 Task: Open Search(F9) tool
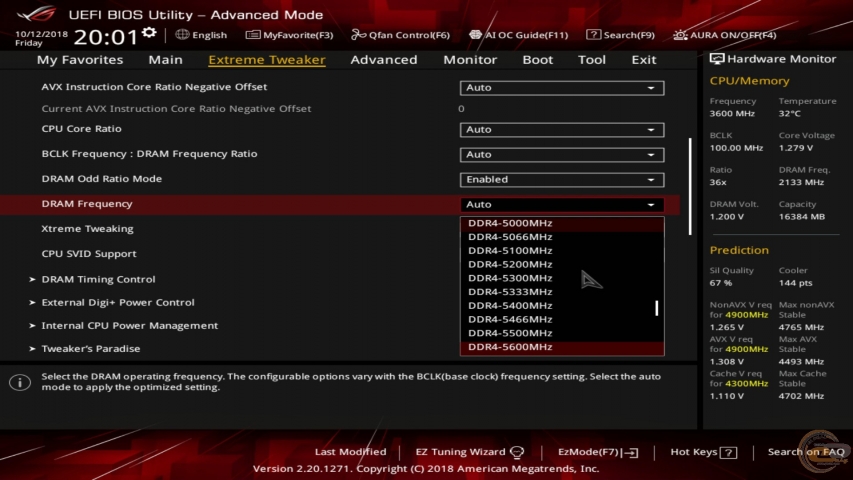coord(620,35)
